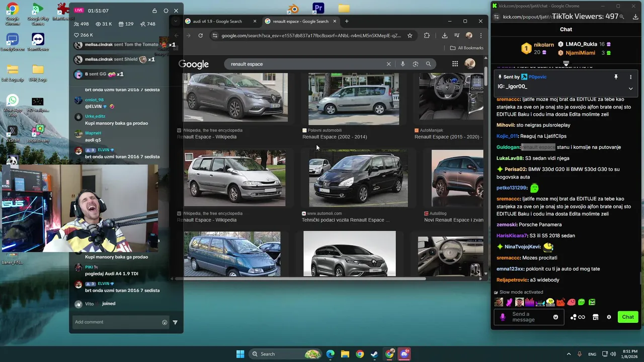Open the Chrome tab search dropdown
Image resolution: width=644 pixels, height=362 pixels.
175,21
